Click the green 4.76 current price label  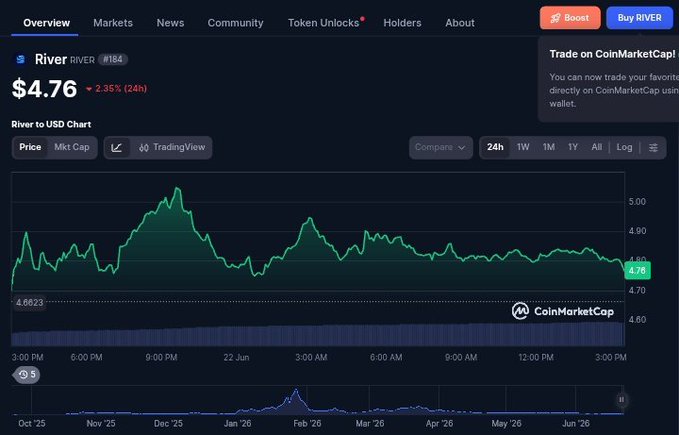pos(637,271)
